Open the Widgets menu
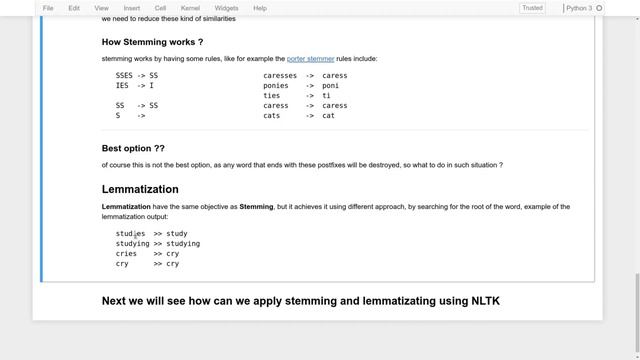This screenshot has height=360, width=640. [226, 8]
